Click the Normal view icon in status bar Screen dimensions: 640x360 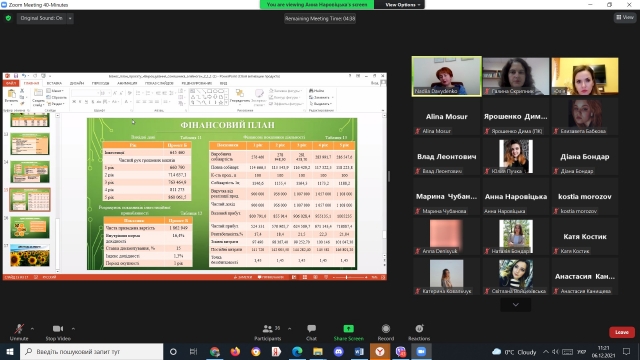(x=294, y=277)
